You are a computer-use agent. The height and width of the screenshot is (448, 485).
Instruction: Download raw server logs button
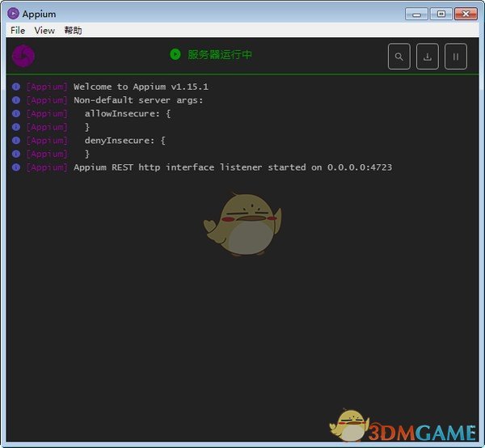427,57
